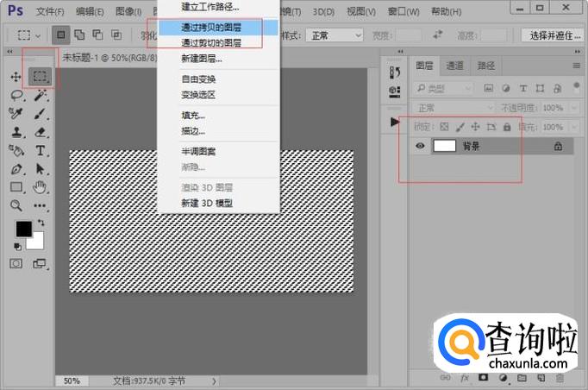
Task: Choose 通过剪切的图层 menu item
Action: 218,43
